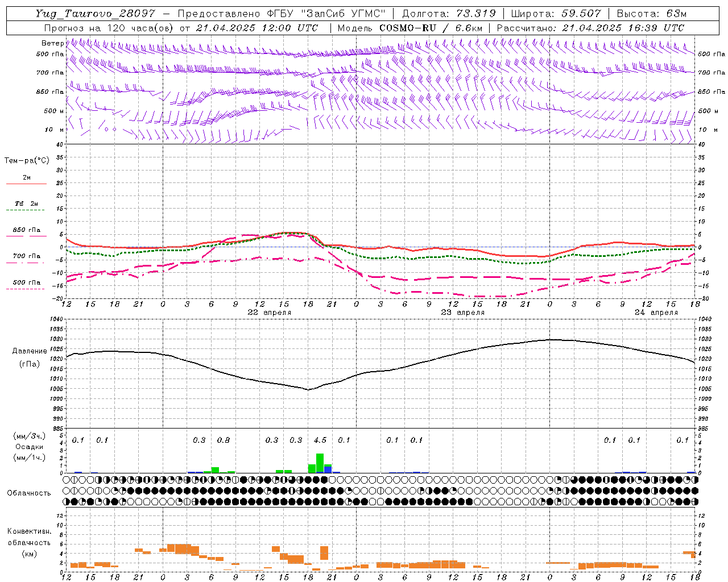Click the Тем-ра(°C) axis label
Image resolution: width=728 pixels, height=582 pixels.
coord(27,160)
